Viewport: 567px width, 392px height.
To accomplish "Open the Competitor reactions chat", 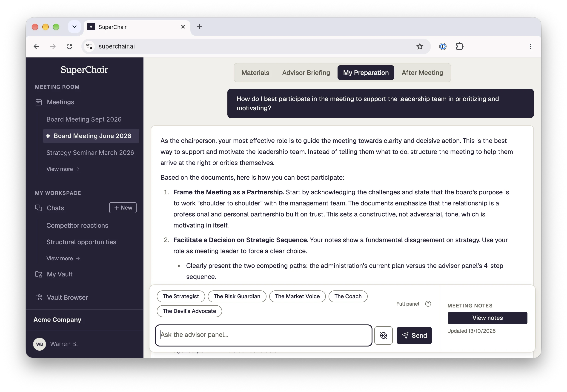I will coord(77,225).
